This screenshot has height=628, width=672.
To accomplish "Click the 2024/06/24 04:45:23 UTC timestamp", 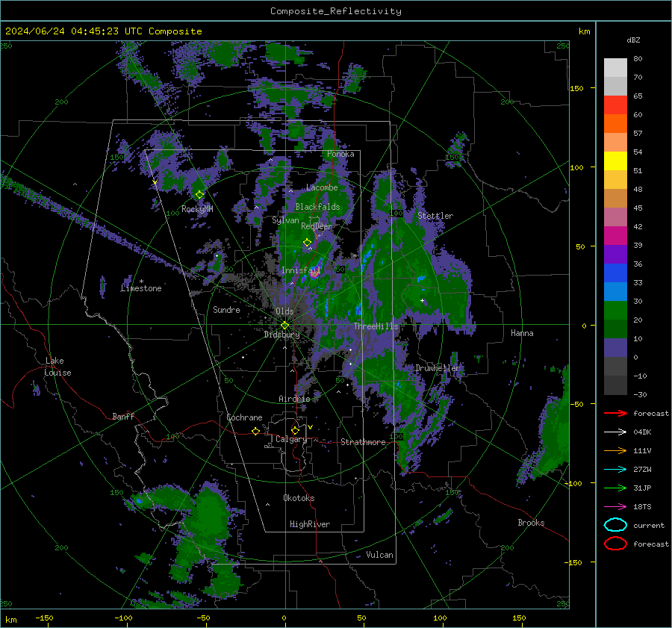I will [x=74, y=31].
